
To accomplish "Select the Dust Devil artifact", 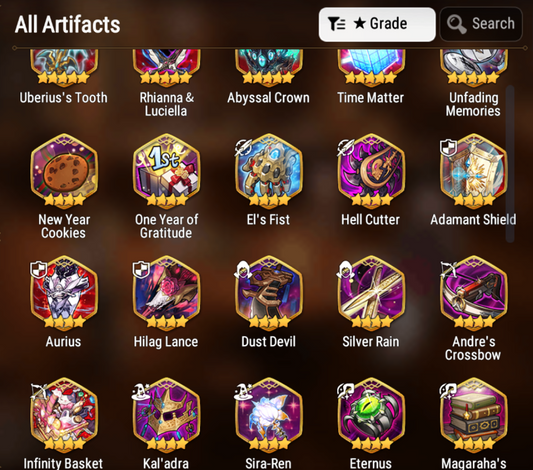I will coord(269,293).
